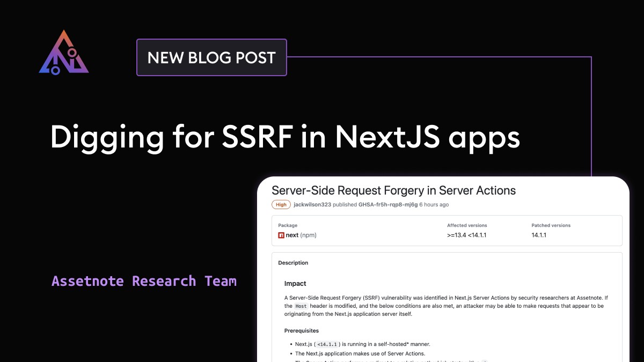
Task: Click the High severity label
Action: click(281, 204)
